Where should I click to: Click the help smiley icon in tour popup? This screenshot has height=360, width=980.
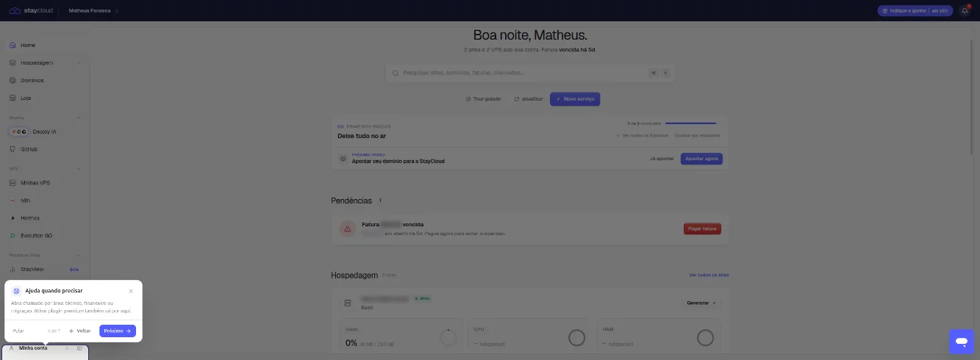point(16,291)
